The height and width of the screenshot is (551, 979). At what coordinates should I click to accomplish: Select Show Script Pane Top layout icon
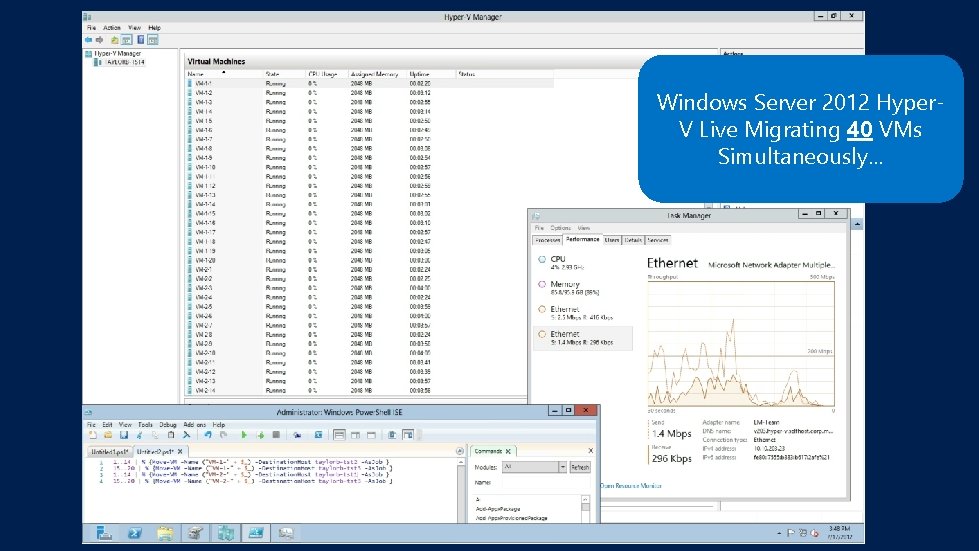(x=339, y=435)
